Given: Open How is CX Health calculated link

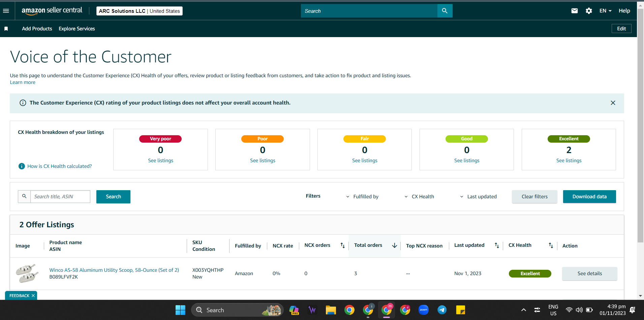Looking at the screenshot, I should [60, 166].
